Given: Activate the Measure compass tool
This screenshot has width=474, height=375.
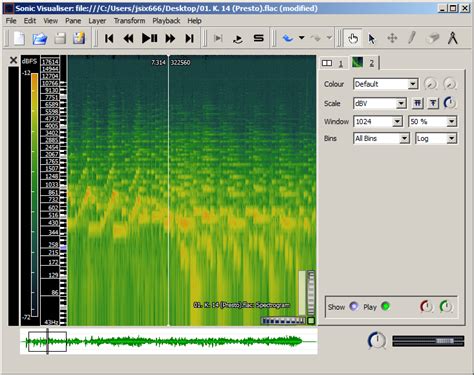Looking at the screenshot, I should coord(452,38).
